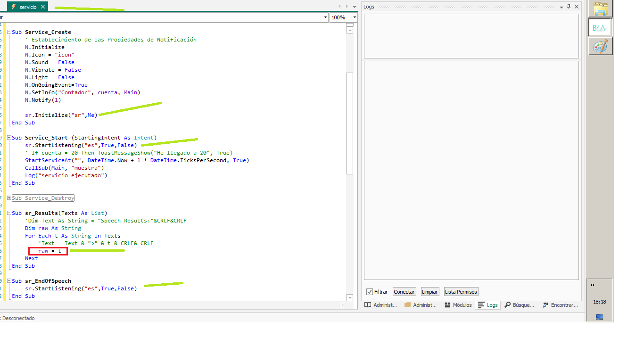644x362 pixels.
Task: Click the StartServiceAt line
Action: point(137,160)
